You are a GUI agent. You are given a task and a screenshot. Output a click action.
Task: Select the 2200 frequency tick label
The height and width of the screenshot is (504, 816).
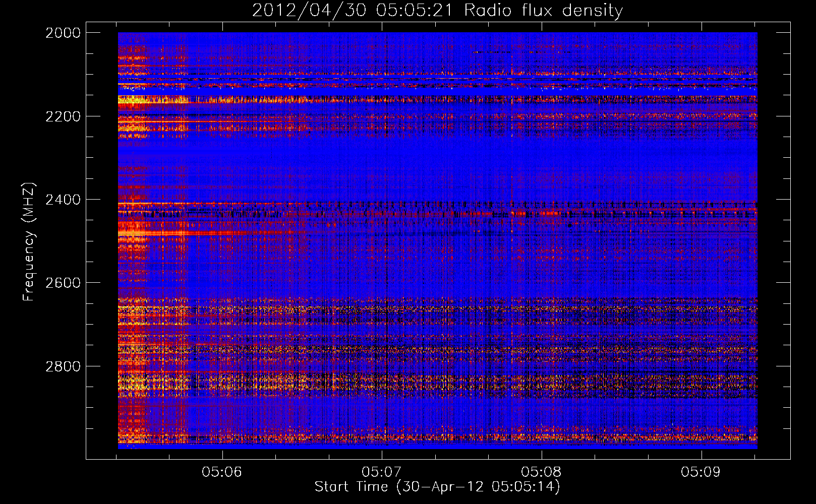[x=63, y=116]
